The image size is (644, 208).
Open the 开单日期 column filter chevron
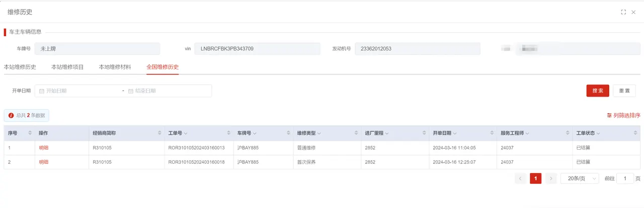click(x=455, y=134)
